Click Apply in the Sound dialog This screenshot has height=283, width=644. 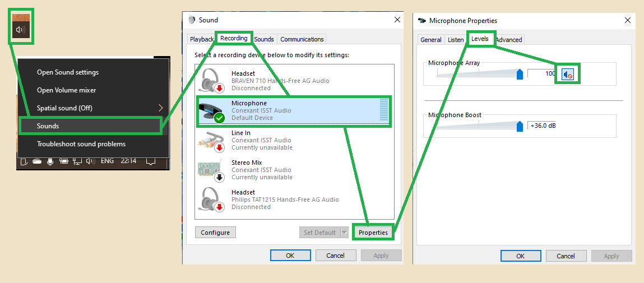(x=381, y=256)
